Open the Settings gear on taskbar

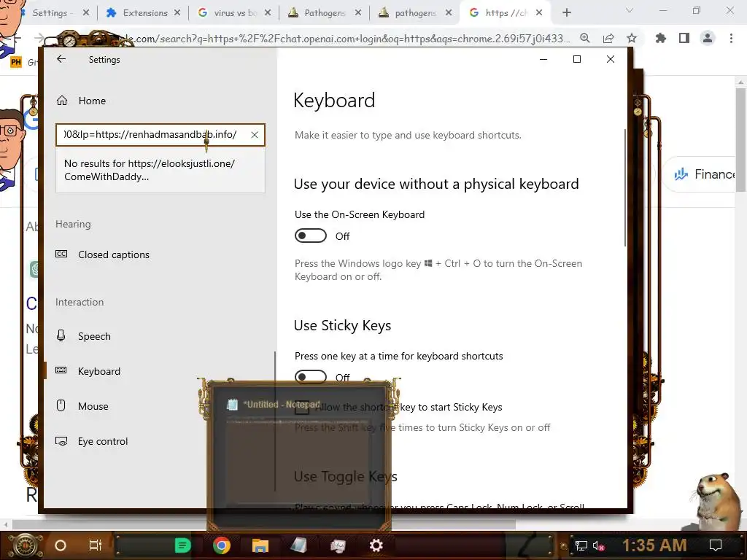click(x=376, y=545)
